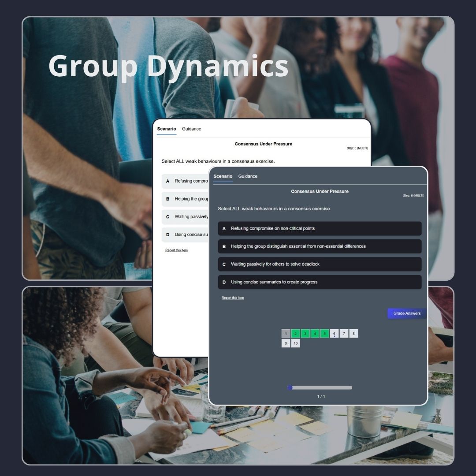The height and width of the screenshot is (476, 476).
Task: Select answer D Using concise summaries in dark window
Action: 320,282
